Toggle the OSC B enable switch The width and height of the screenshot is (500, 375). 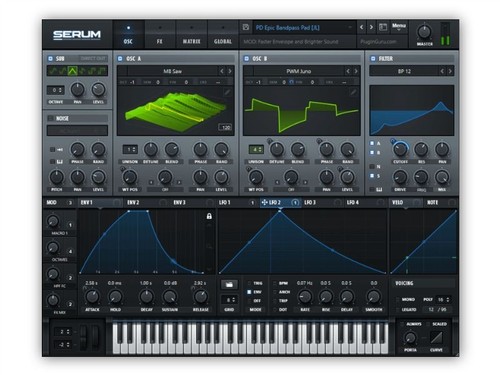pos(246,59)
